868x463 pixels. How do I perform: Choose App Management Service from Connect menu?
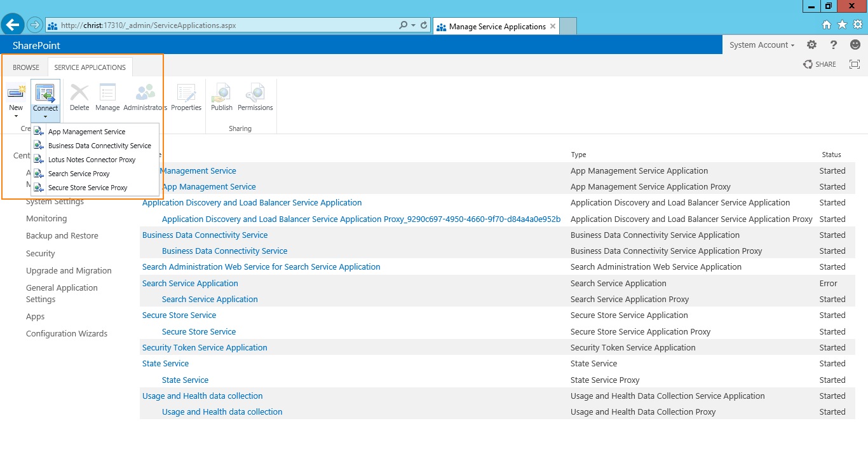click(x=86, y=132)
